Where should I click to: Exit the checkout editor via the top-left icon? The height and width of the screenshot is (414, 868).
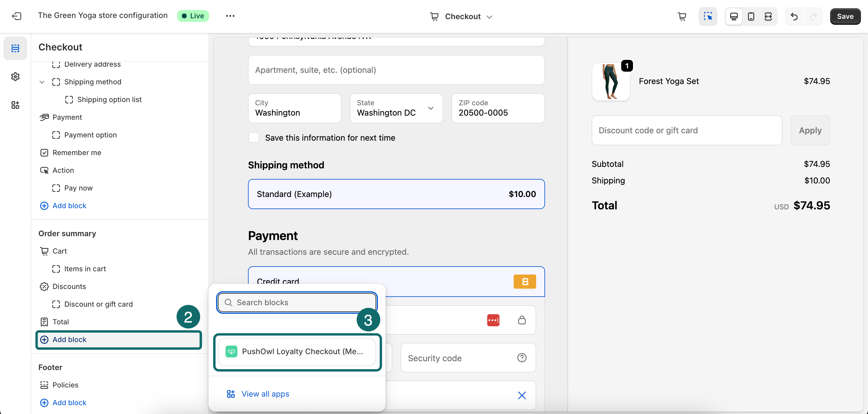(17, 16)
